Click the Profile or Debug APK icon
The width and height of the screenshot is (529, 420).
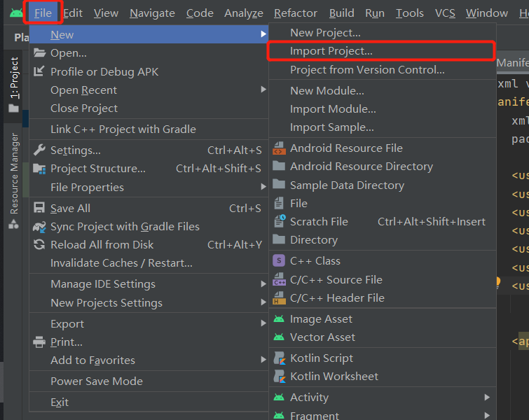(39, 71)
